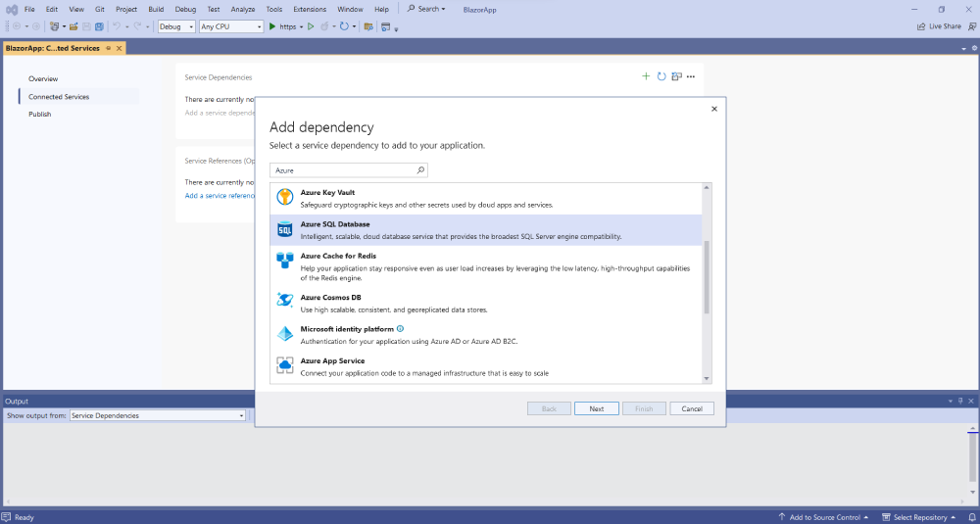Click the Visual Studio logo icon
Viewport: 980px width, 524px height.
click(x=11, y=10)
